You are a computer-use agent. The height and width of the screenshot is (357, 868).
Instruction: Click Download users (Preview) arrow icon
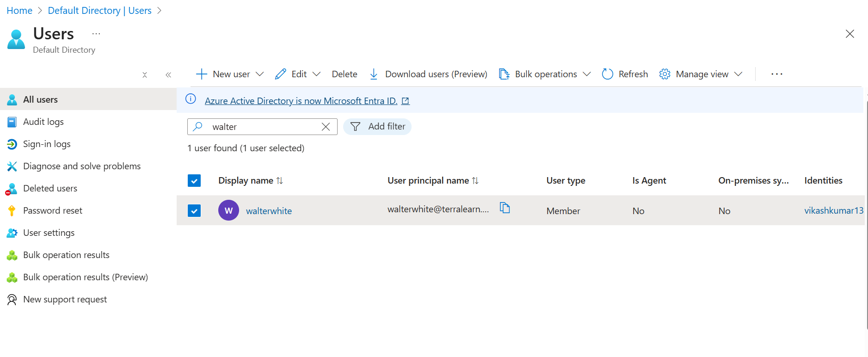374,74
